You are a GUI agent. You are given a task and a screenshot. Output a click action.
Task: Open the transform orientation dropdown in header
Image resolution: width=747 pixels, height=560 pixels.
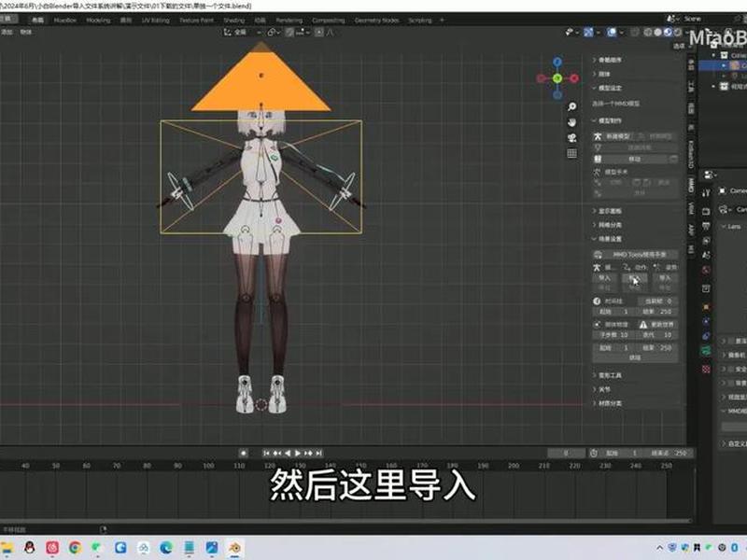(243, 32)
